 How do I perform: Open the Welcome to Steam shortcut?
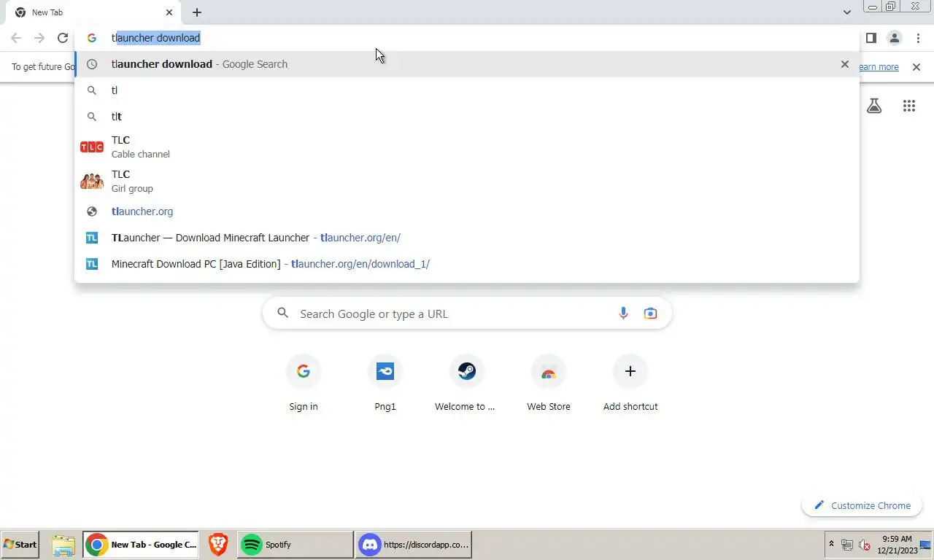[467, 384]
